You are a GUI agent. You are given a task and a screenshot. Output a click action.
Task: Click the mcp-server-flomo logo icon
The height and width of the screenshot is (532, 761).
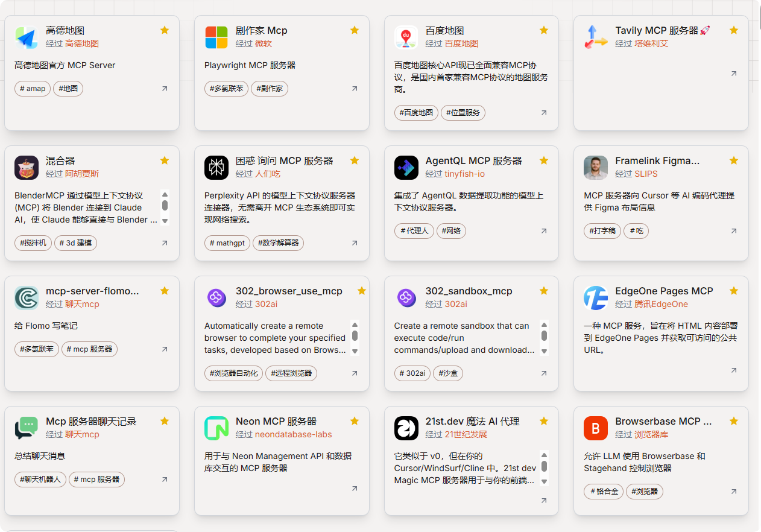(27, 298)
